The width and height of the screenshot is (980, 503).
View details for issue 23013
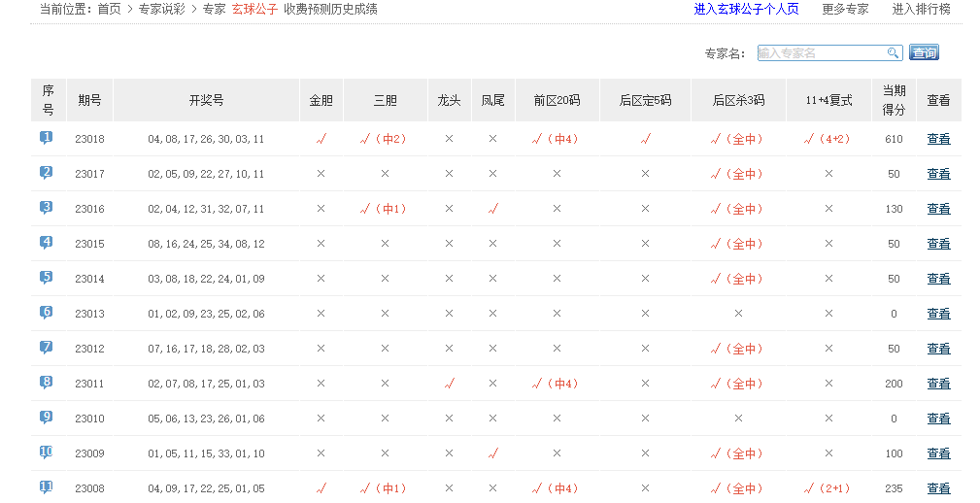point(938,314)
